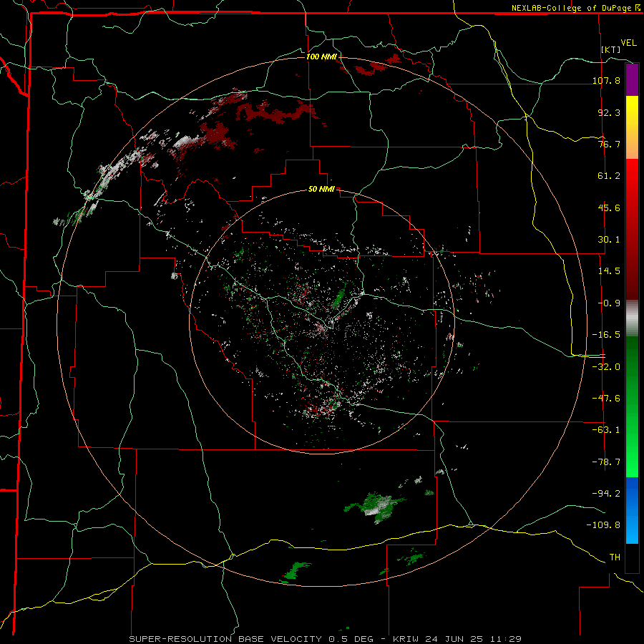Click the [KT] units label
This screenshot has width=644, height=644.
click(x=611, y=49)
